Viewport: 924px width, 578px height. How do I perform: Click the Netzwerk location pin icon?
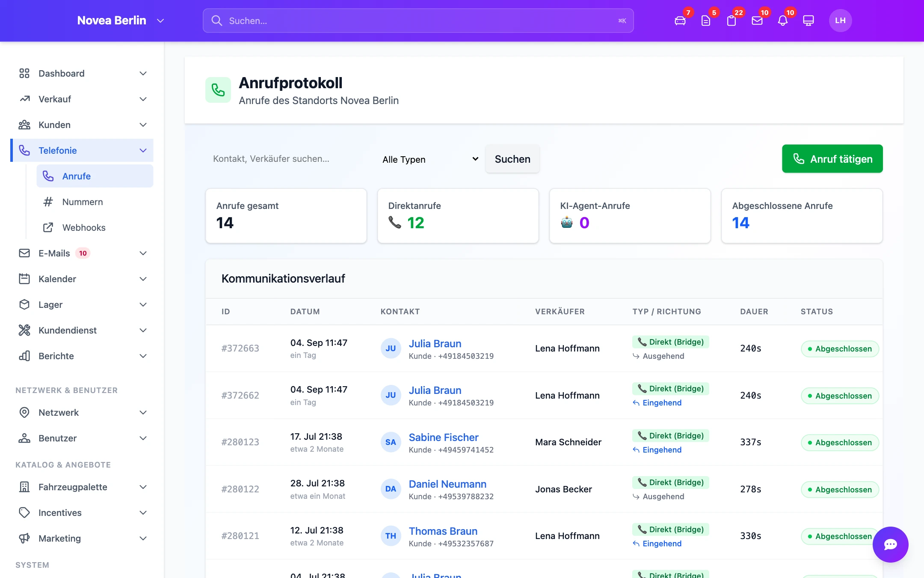pos(24,412)
